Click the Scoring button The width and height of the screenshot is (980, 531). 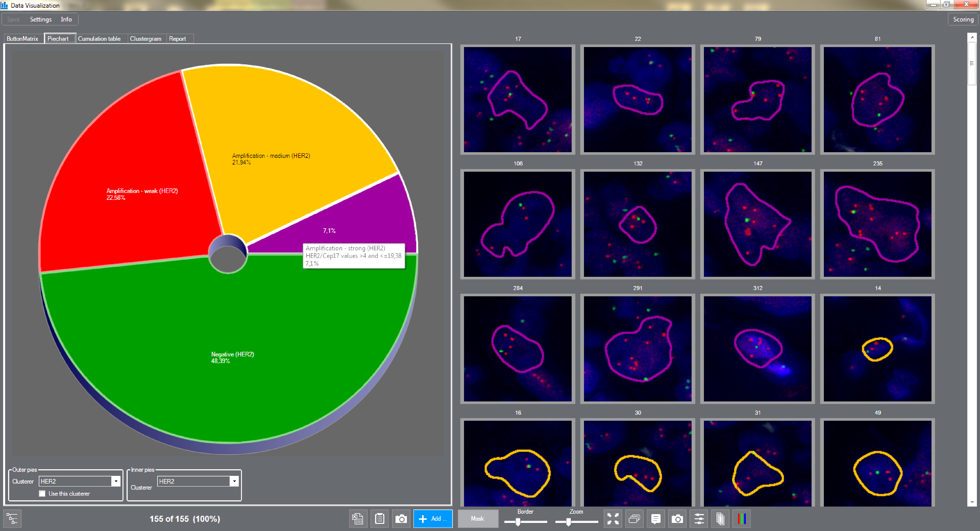click(x=963, y=19)
